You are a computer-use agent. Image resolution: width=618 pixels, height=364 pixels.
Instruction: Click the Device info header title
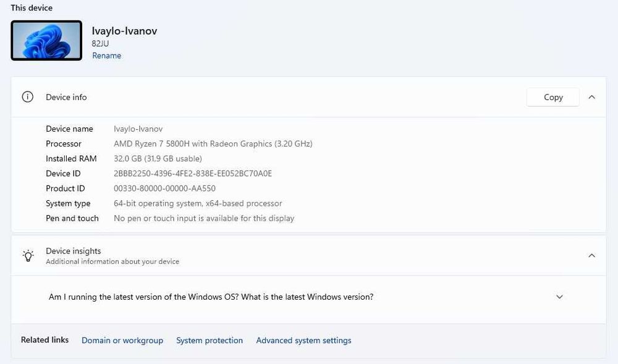point(66,97)
